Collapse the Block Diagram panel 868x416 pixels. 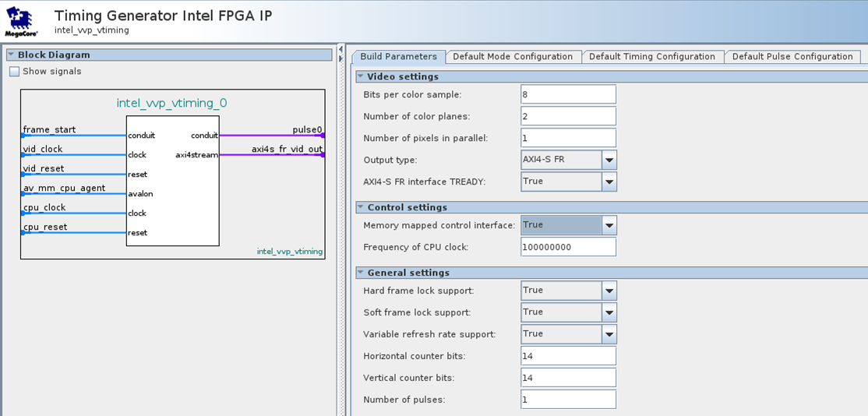coord(12,55)
